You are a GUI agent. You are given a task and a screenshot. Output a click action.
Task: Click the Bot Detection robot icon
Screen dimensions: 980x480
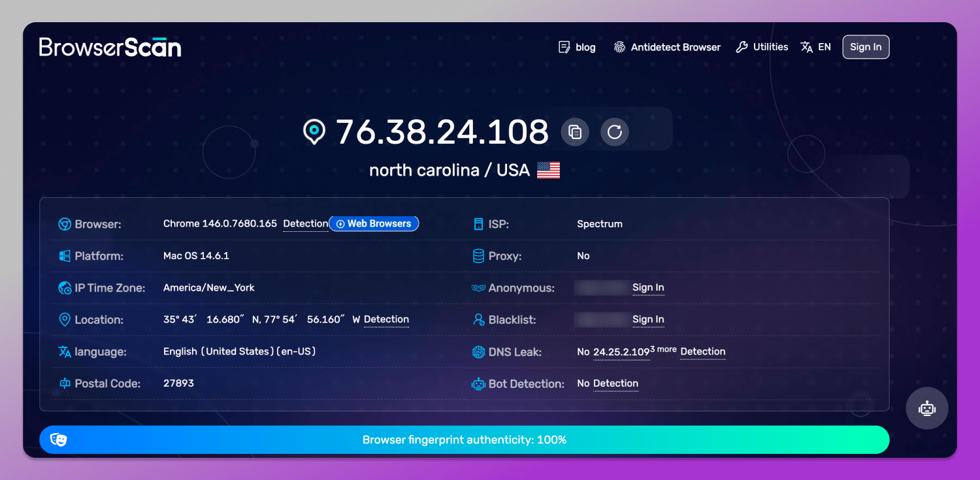point(478,384)
